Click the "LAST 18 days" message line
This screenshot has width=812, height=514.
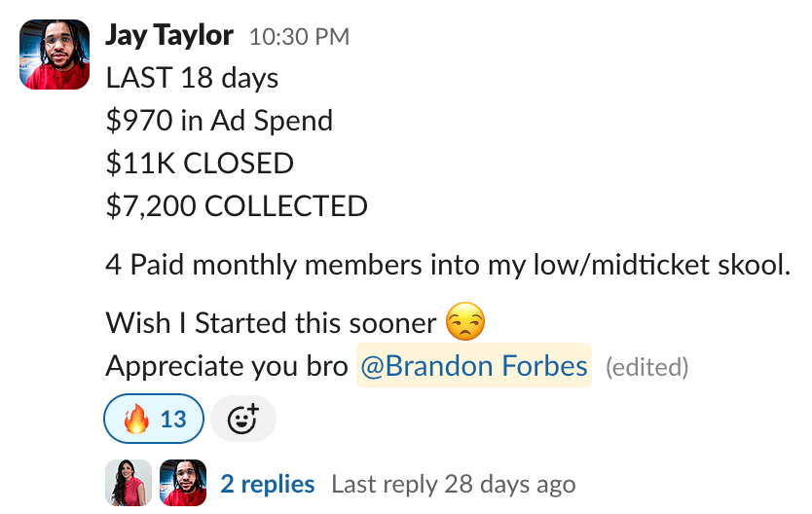(192, 78)
